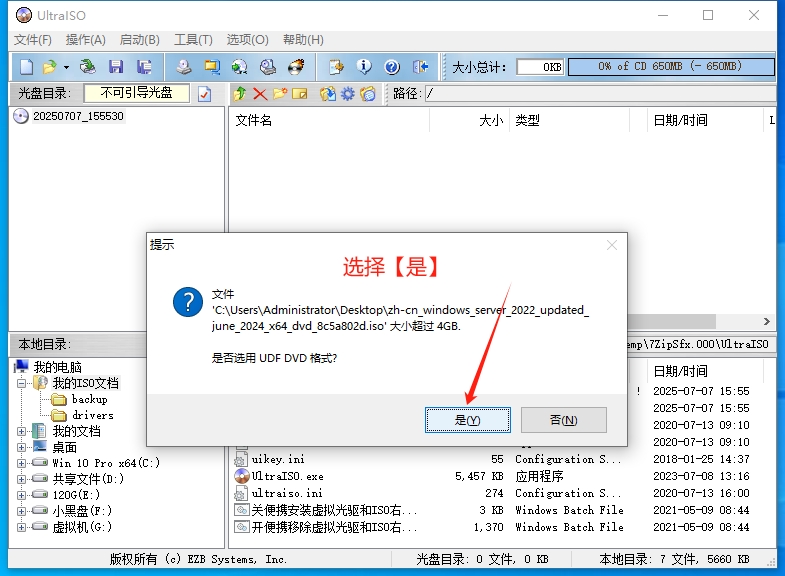Close the 提示 dialog with X
This screenshot has height=576, width=785.
pyautogui.click(x=611, y=245)
